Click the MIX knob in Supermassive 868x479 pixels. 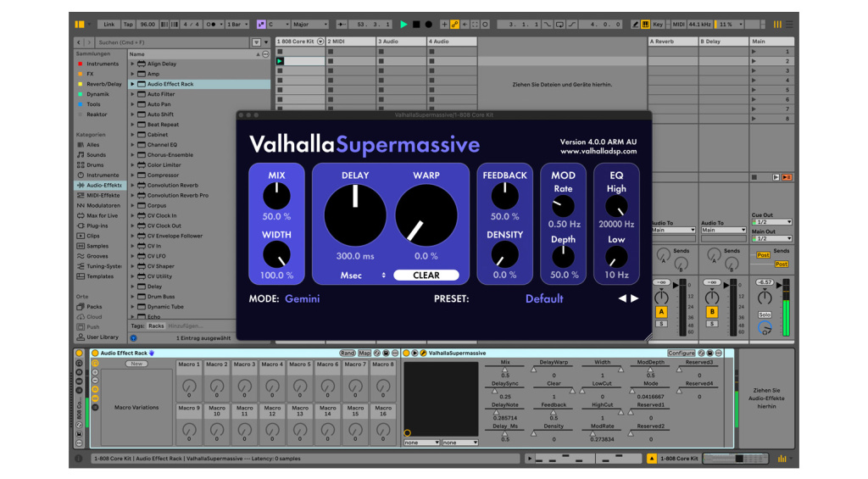[276, 196]
